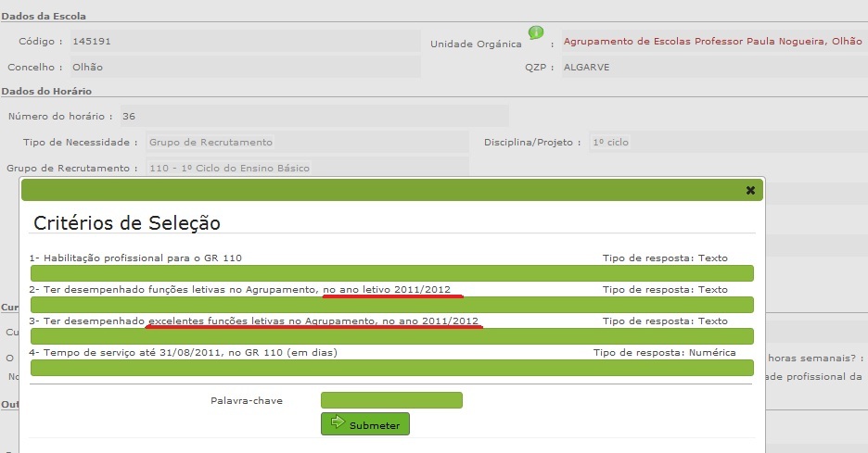The width and height of the screenshot is (868, 453).
Task: Select the Concelho field with Olhão
Action: coord(243,67)
